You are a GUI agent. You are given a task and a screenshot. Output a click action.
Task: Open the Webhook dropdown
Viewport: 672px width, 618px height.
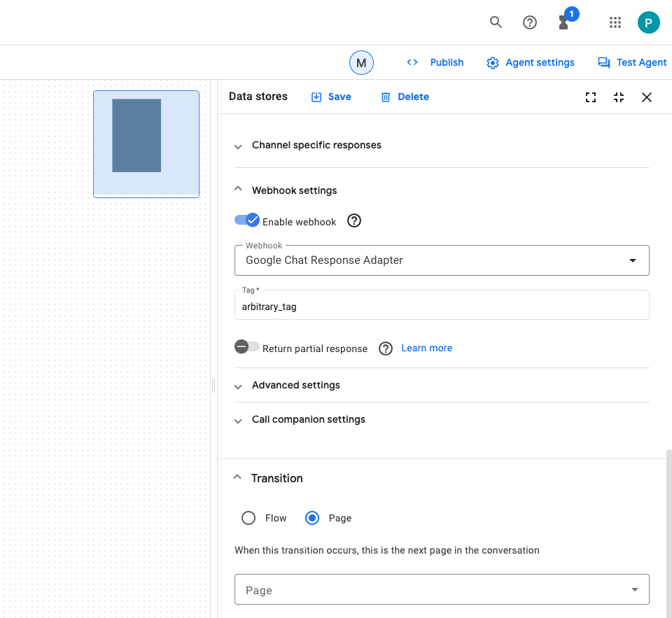442,260
